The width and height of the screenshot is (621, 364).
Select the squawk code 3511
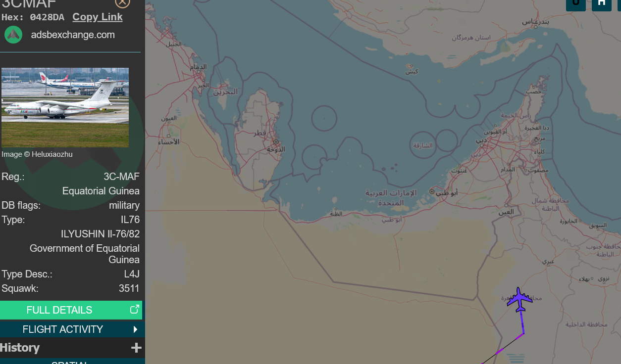tap(129, 288)
